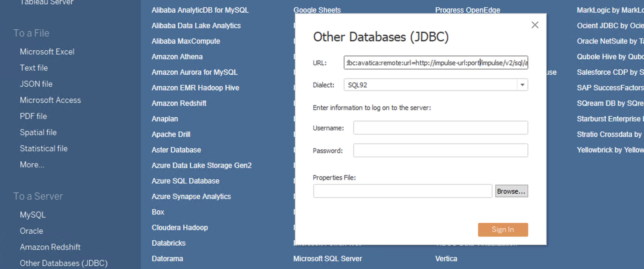Pick Statistical file connector
This screenshot has width=644, height=269.
[44, 148]
